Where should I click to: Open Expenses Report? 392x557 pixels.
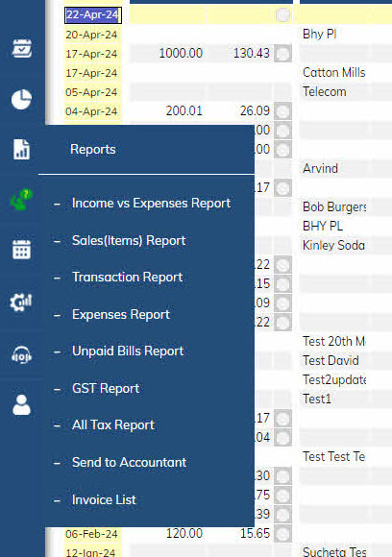(121, 315)
